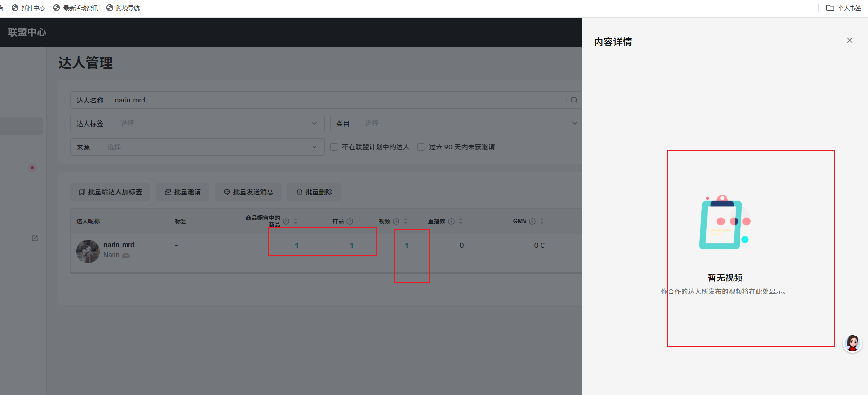Click the search magnifier icon in creator name field

pos(574,100)
